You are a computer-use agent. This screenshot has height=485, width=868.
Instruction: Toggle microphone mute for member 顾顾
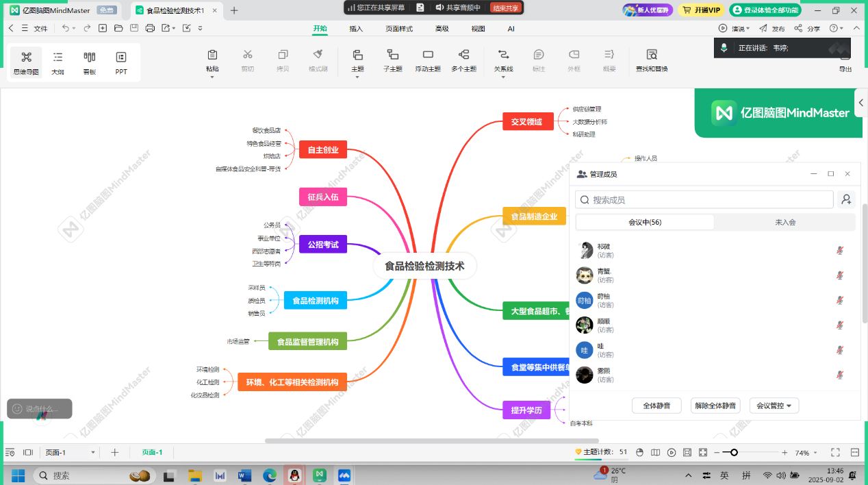coord(840,325)
